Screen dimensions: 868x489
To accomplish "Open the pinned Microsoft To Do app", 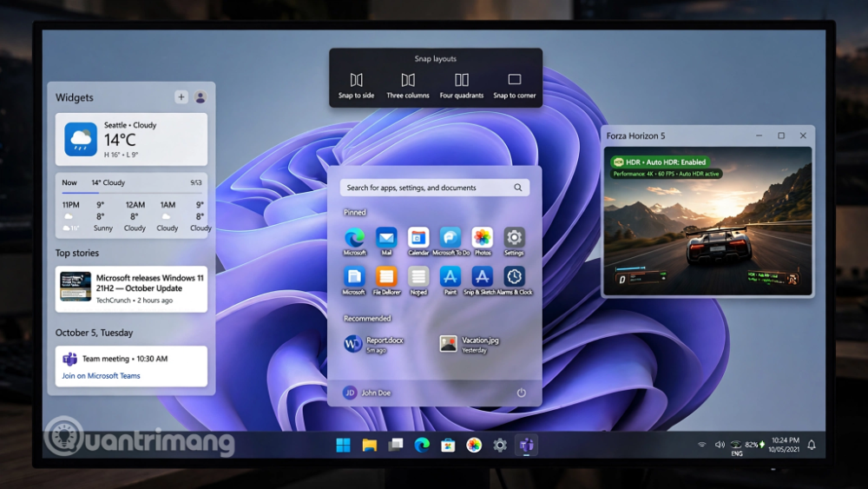I will pyautogui.click(x=450, y=238).
